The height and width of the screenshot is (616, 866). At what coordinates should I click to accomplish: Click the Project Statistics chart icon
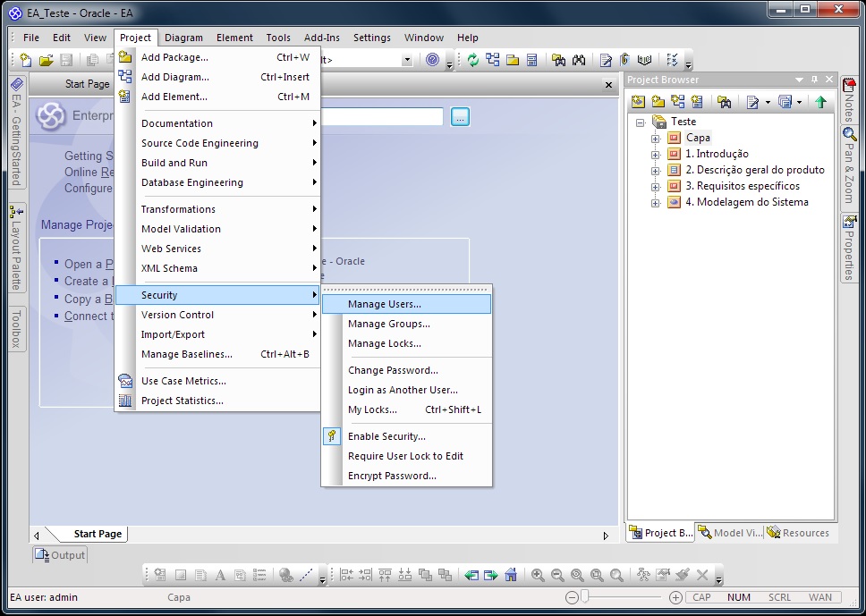tap(125, 401)
